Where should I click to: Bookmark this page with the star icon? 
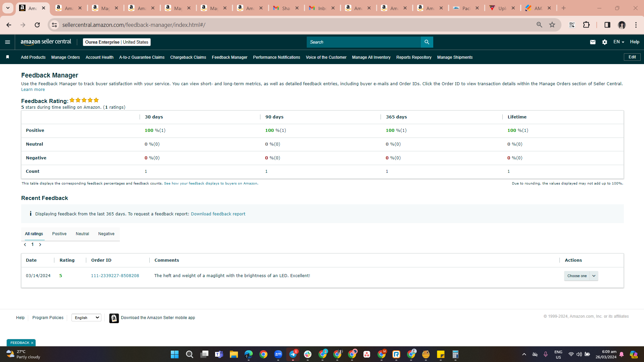(x=552, y=25)
